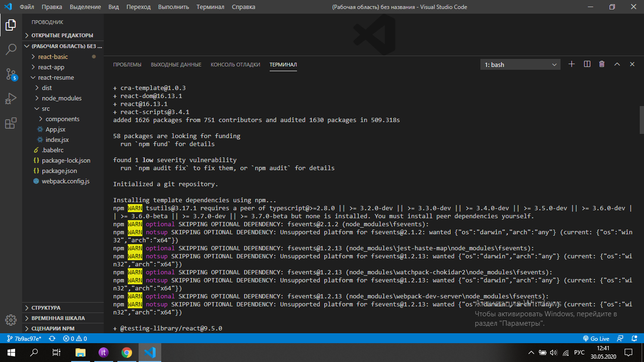The width and height of the screenshot is (644, 362).
Task: Open File Explorer from the taskbar
Action: tap(81, 353)
